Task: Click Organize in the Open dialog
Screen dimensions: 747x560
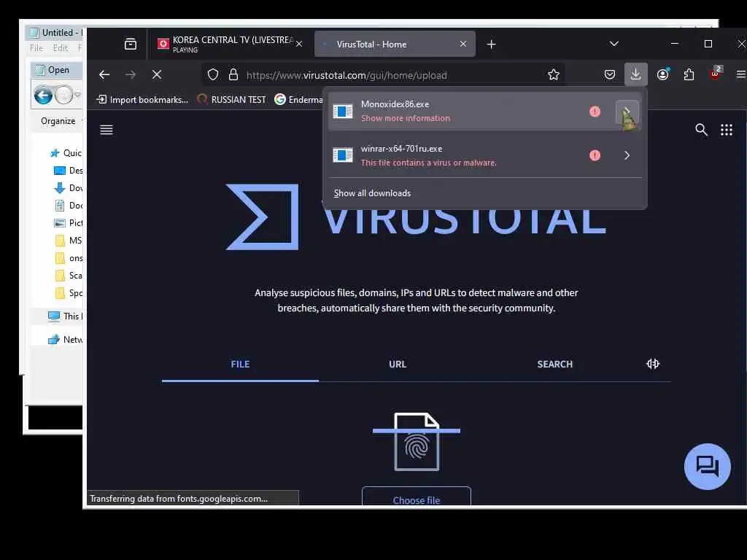Action: tap(58, 121)
